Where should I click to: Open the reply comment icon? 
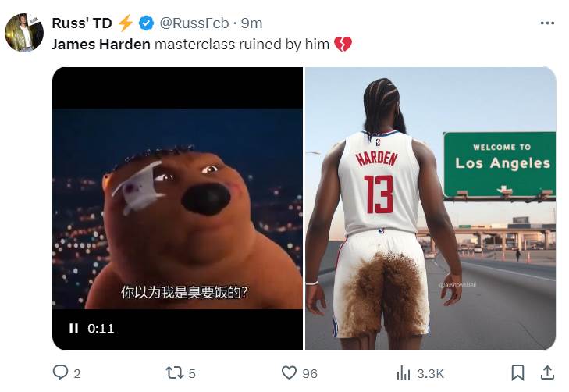(x=60, y=372)
